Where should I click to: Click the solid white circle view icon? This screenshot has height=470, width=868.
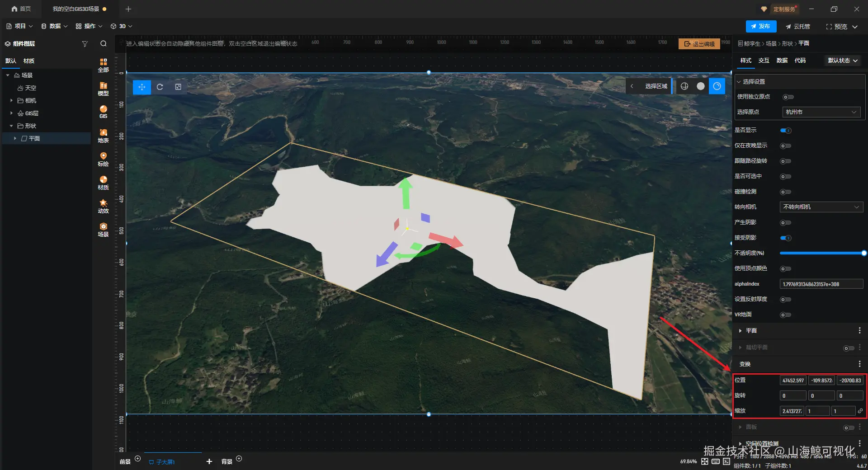click(x=701, y=86)
